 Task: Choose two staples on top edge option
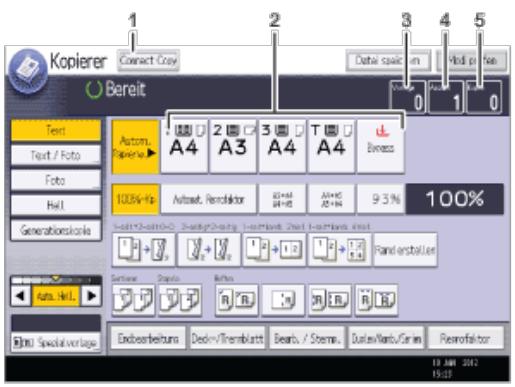(x=376, y=300)
